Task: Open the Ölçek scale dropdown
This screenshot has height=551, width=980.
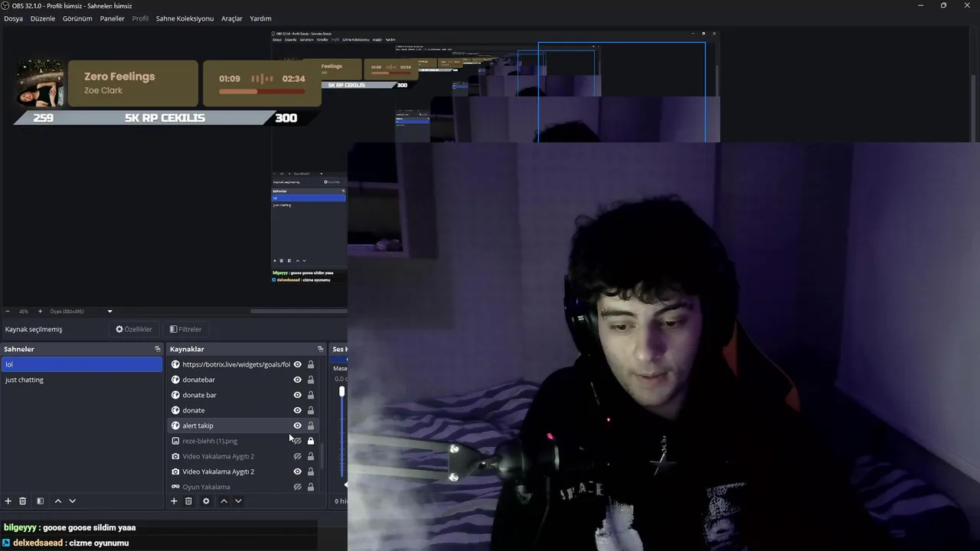Action: pos(109,311)
